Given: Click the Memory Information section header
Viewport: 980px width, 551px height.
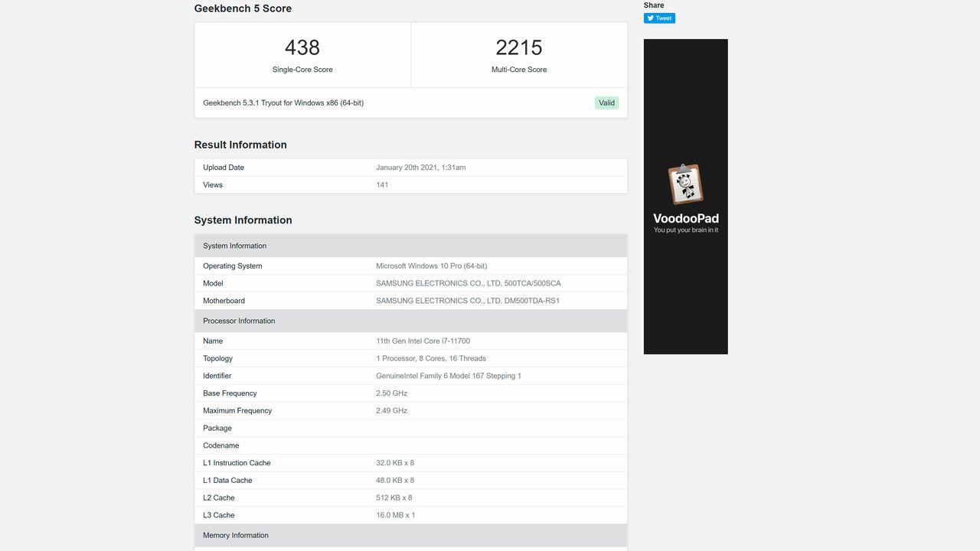Looking at the screenshot, I should coord(410,536).
